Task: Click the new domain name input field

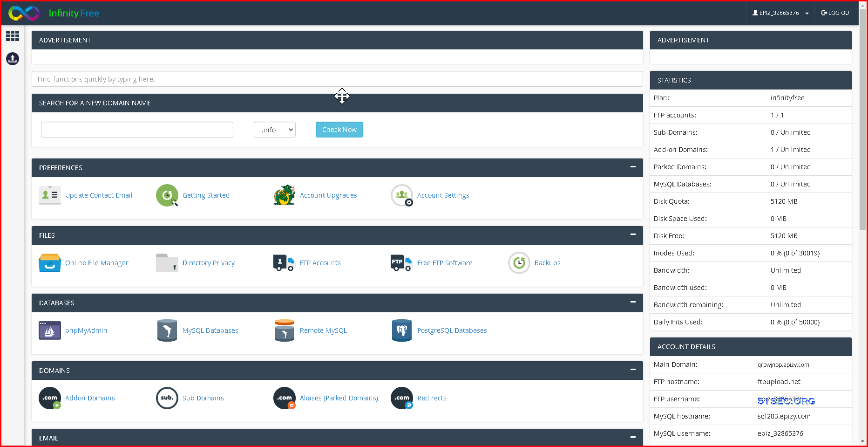Action: pyautogui.click(x=137, y=130)
